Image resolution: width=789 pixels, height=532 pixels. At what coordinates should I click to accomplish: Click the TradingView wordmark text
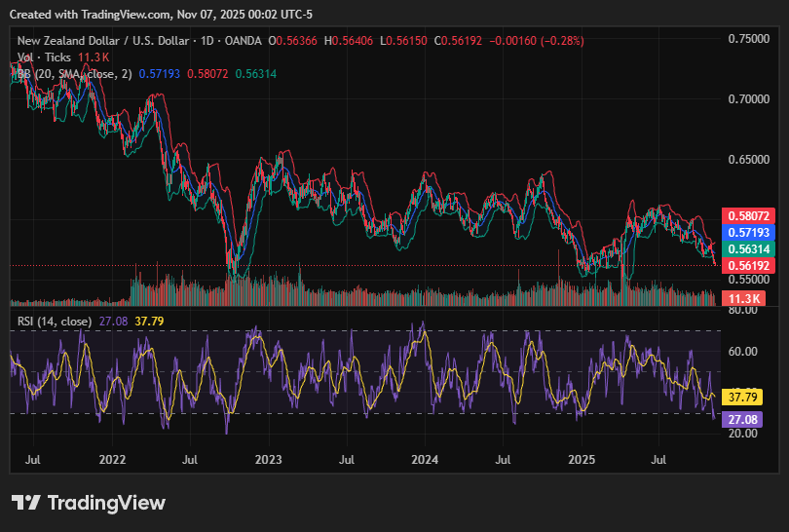106,503
